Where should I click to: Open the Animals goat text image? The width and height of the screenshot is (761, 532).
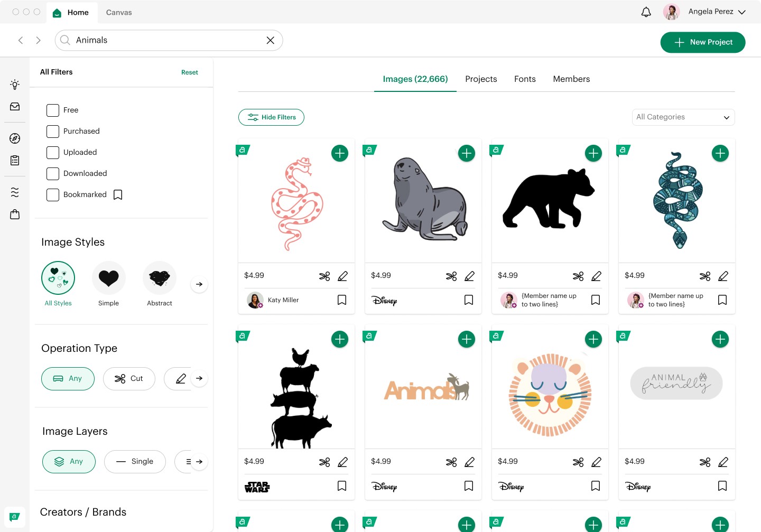pyautogui.click(x=426, y=388)
